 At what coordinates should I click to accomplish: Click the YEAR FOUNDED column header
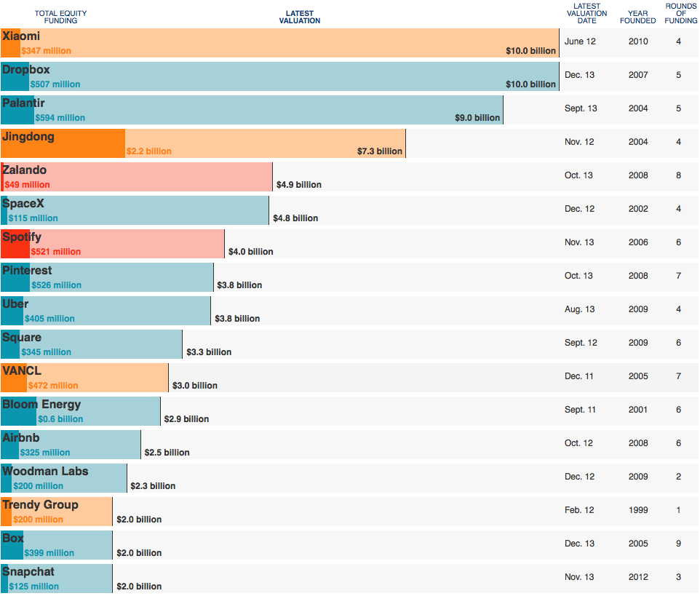(x=637, y=17)
